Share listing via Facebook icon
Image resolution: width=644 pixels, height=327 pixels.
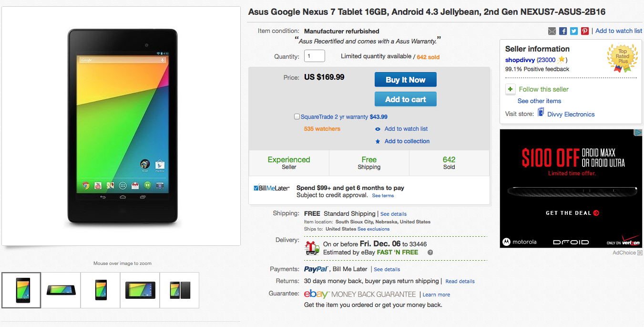pos(563,31)
